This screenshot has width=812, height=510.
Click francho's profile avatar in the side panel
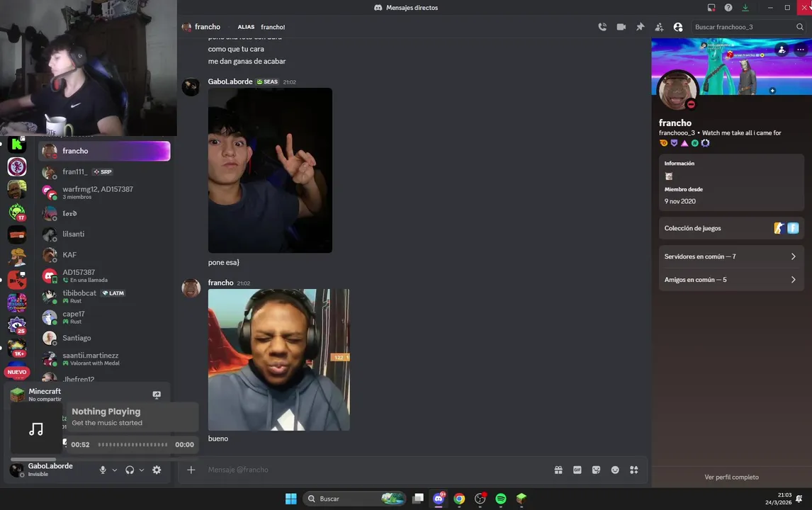click(x=677, y=90)
